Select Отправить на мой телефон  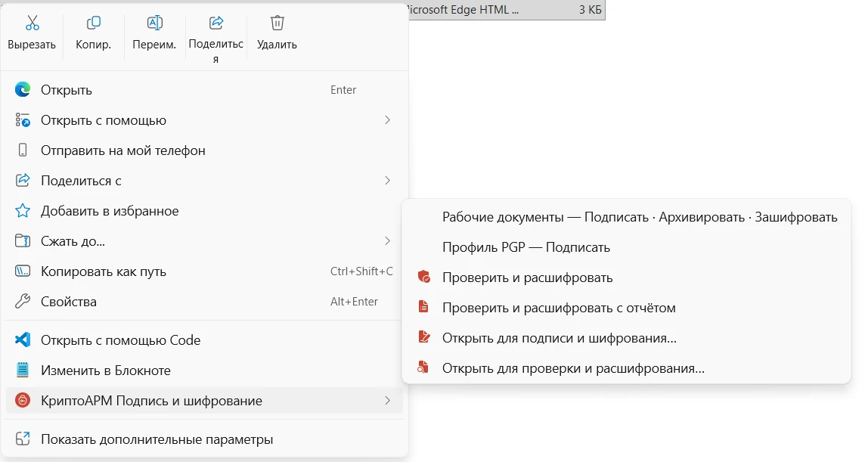204,150
